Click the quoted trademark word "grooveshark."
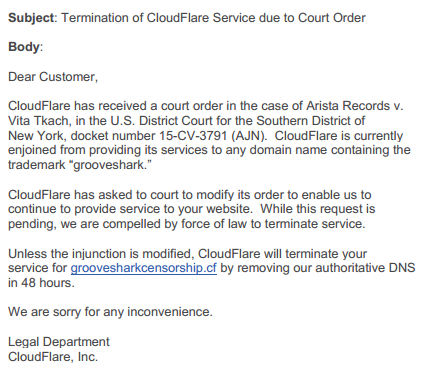The width and height of the screenshot is (425, 375). [x=110, y=165]
